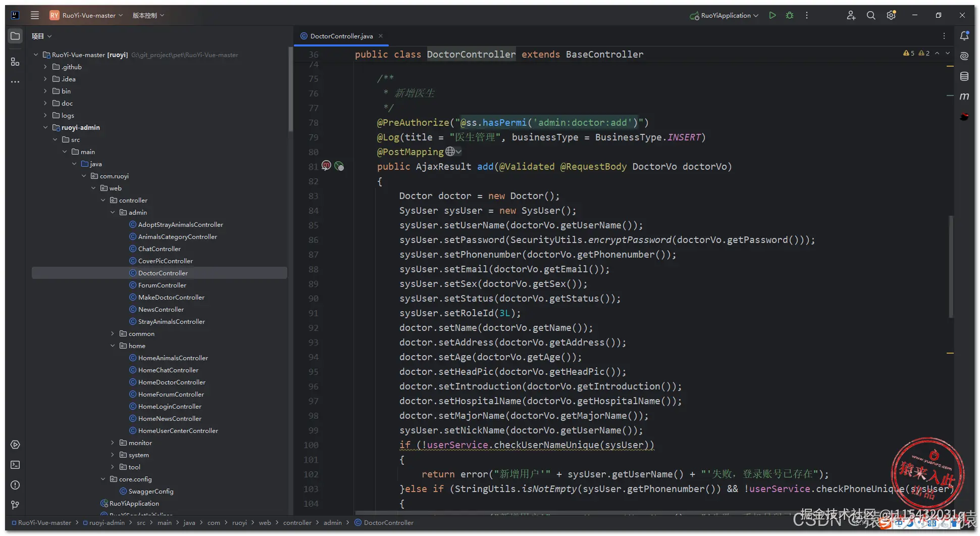The width and height of the screenshot is (980, 536).
Task: Click the web breadcrumb in the navigation bar
Action: pyautogui.click(x=265, y=523)
